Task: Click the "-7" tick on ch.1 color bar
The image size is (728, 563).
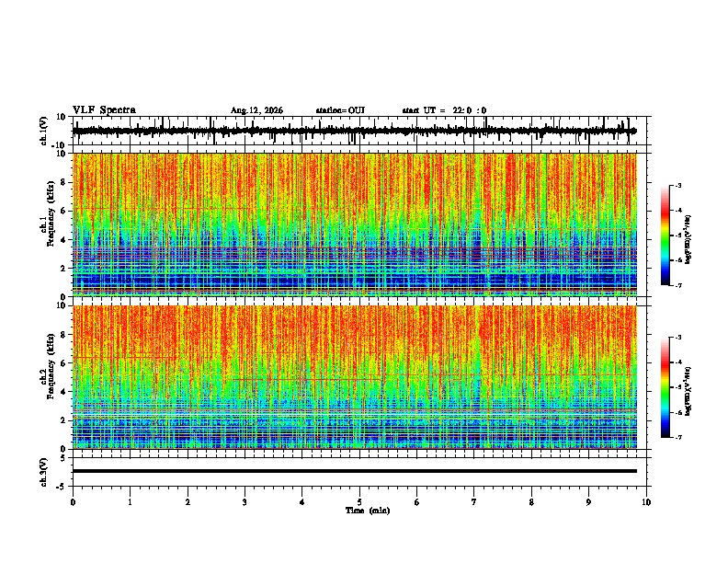Action: [x=677, y=286]
